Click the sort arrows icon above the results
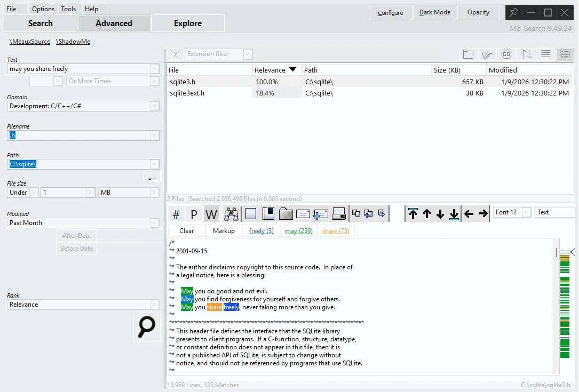This screenshot has height=392, width=579. 526,54
